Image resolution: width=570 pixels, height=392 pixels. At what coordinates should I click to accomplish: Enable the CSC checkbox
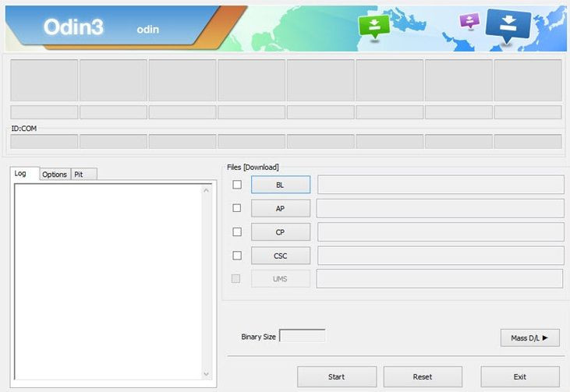[x=237, y=256]
